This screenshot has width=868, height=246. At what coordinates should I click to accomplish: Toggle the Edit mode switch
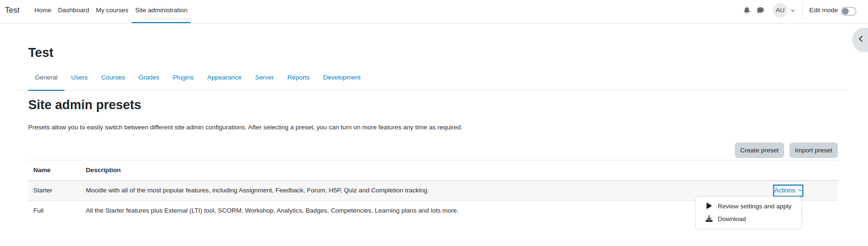848,11
